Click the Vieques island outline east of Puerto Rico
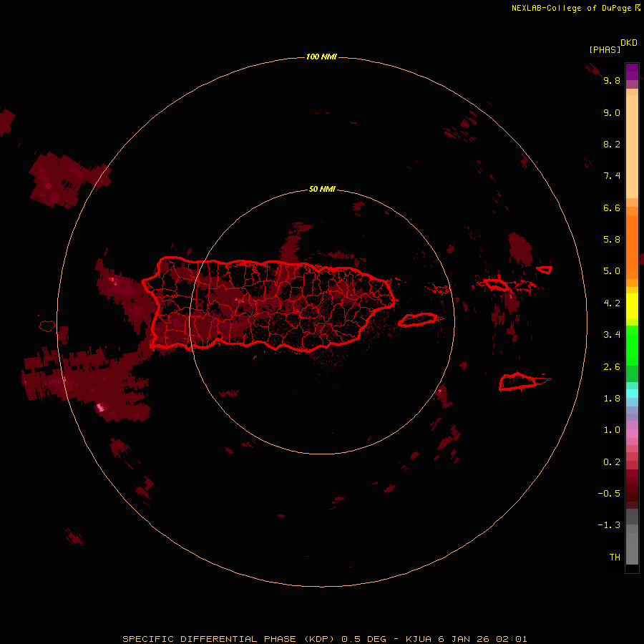The height and width of the screenshot is (644, 644). [x=418, y=320]
